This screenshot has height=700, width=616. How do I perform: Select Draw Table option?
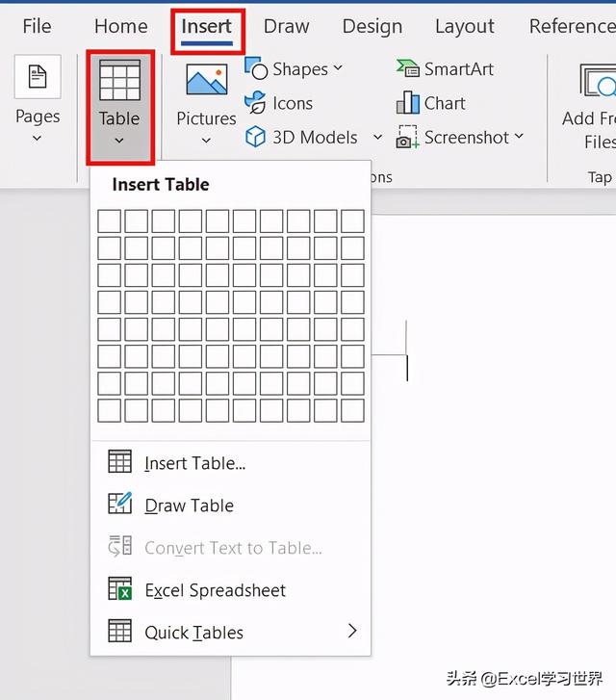[189, 506]
